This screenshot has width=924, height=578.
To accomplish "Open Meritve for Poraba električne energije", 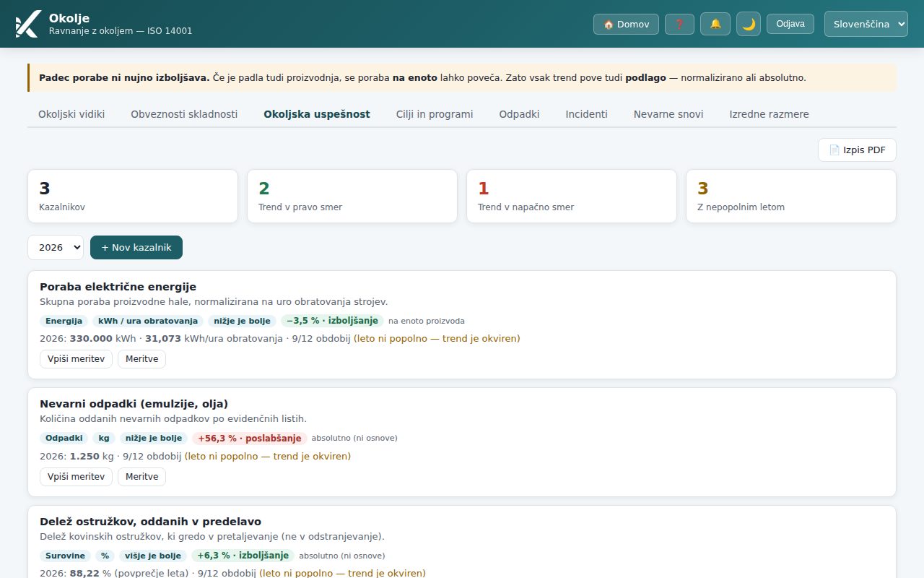I will [141, 359].
